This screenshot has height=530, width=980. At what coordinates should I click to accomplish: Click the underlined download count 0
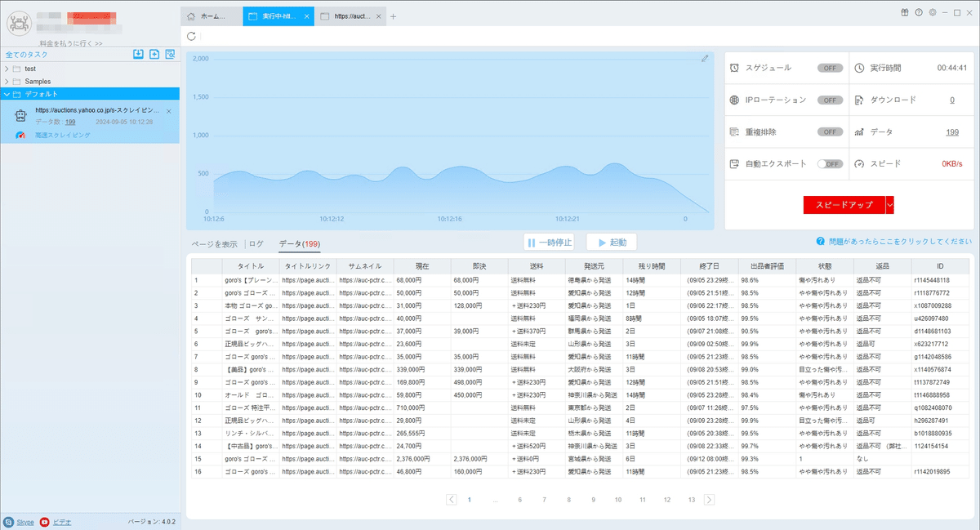(952, 100)
